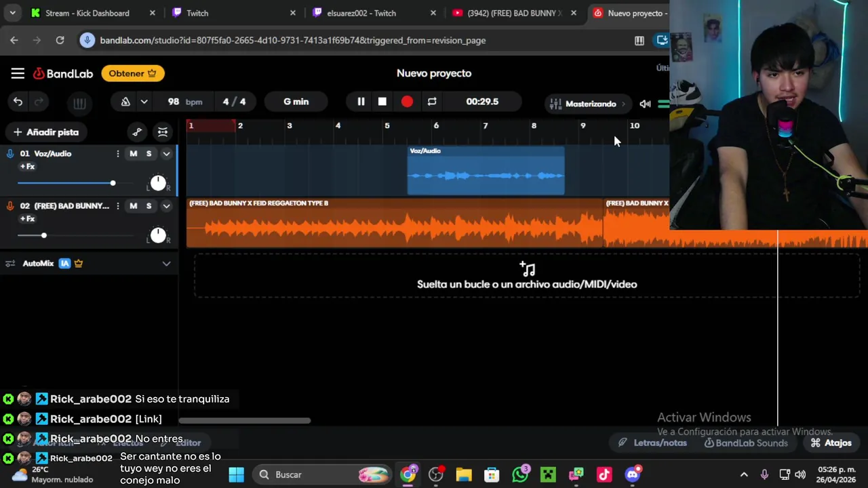Image resolution: width=868 pixels, height=488 pixels.
Task: Open WhatsApp from the taskbar
Action: pos(520,474)
